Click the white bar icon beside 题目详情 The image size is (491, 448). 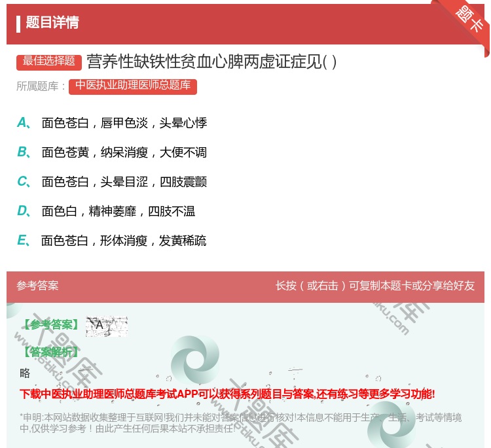click(x=18, y=23)
